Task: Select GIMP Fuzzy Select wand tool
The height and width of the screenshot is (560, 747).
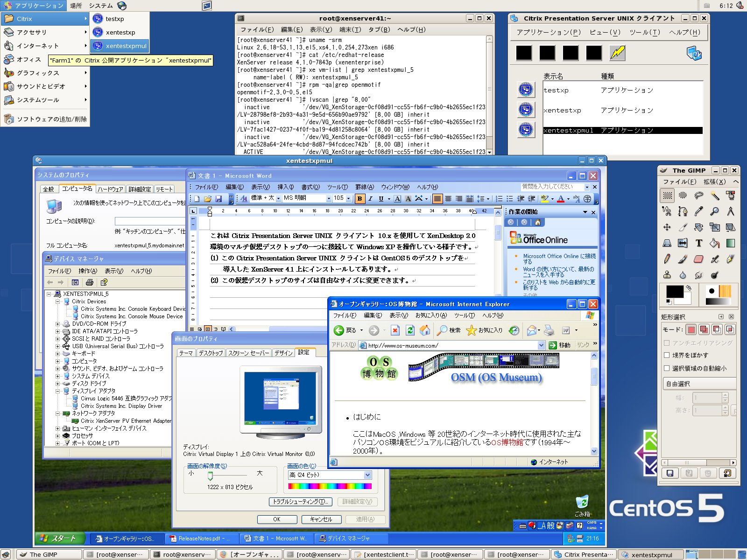Action: [714, 196]
